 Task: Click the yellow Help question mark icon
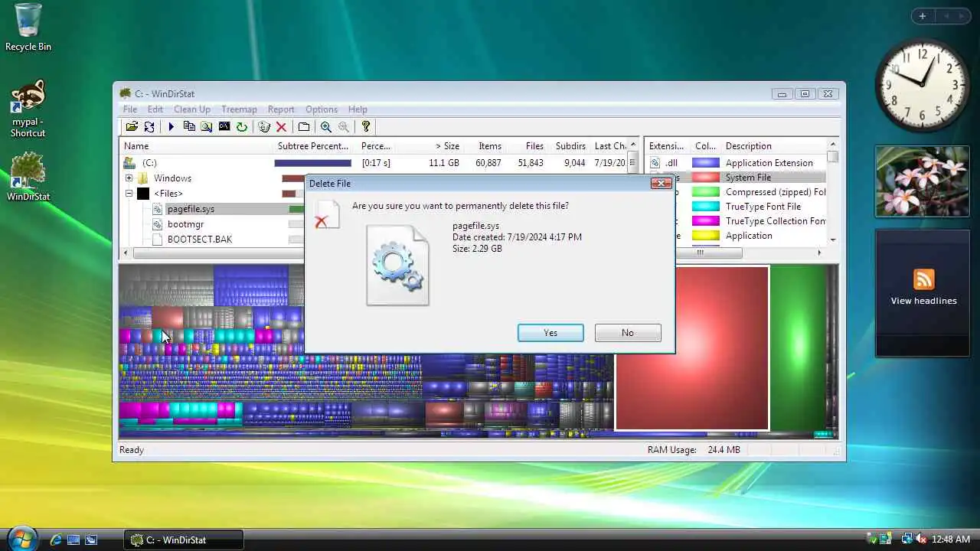366,127
